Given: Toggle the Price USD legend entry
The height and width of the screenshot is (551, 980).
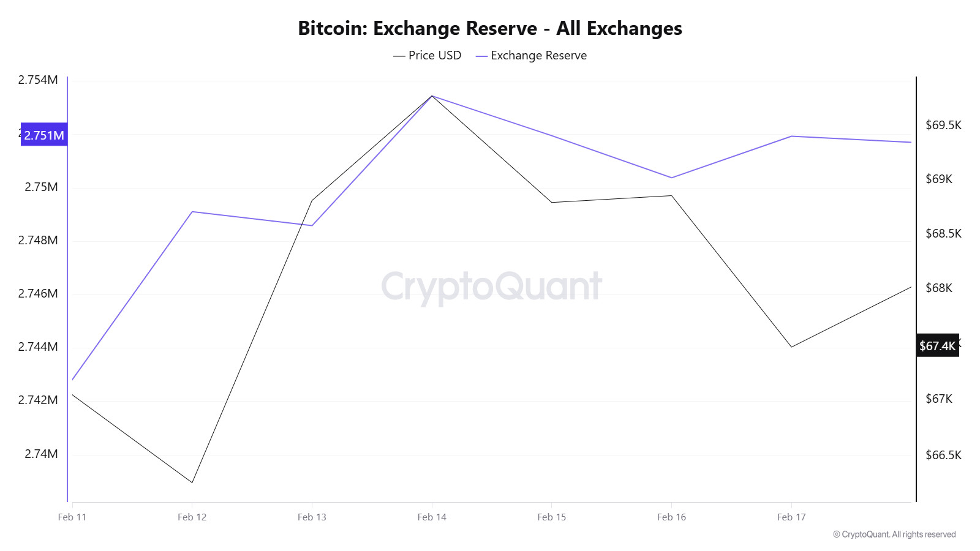Looking at the screenshot, I should pyautogui.click(x=428, y=56).
